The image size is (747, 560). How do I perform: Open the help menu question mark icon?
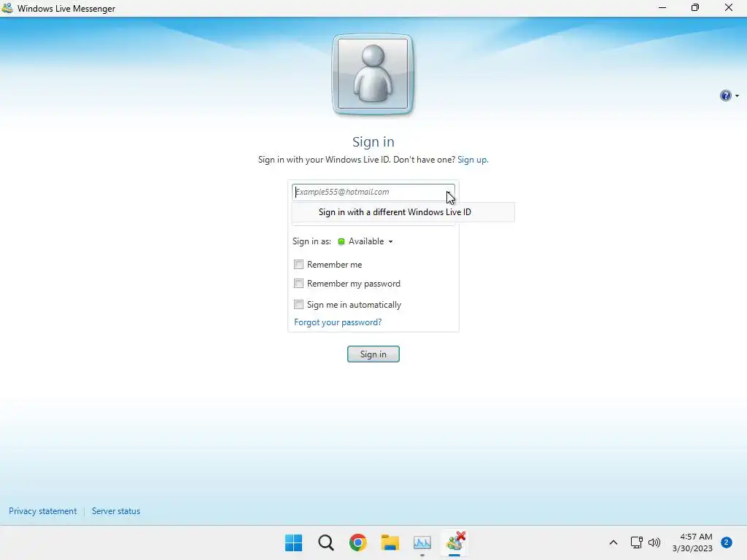725,96
